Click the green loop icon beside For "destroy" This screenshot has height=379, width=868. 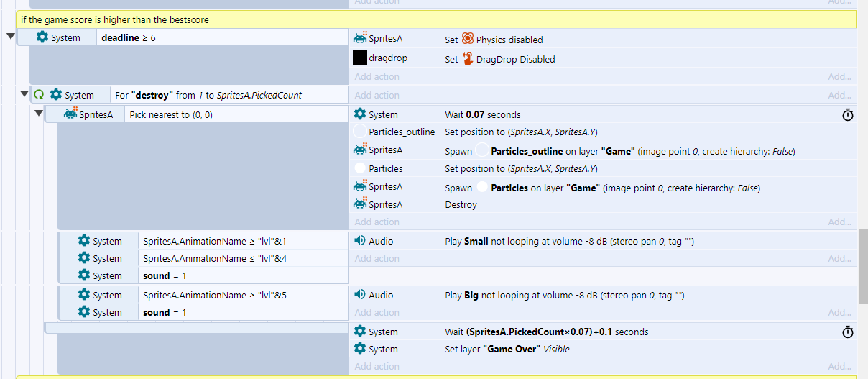tap(39, 94)
